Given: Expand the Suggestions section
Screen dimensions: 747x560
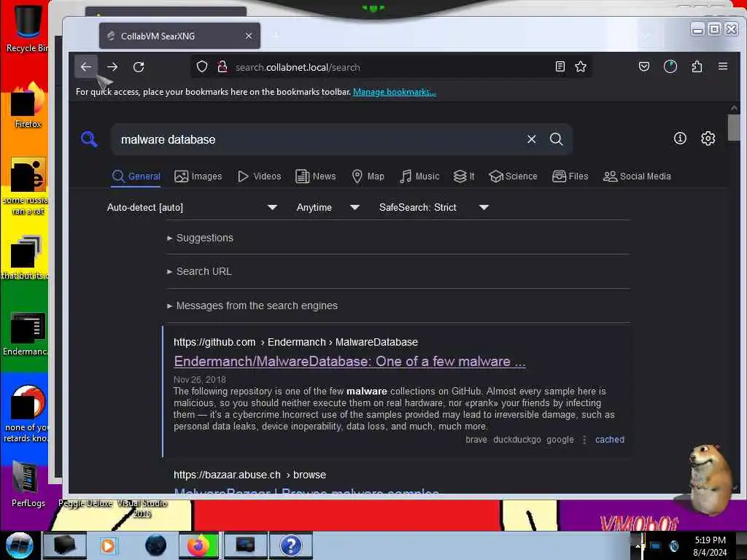Looking at the screenshot, I should pos(200,238).
